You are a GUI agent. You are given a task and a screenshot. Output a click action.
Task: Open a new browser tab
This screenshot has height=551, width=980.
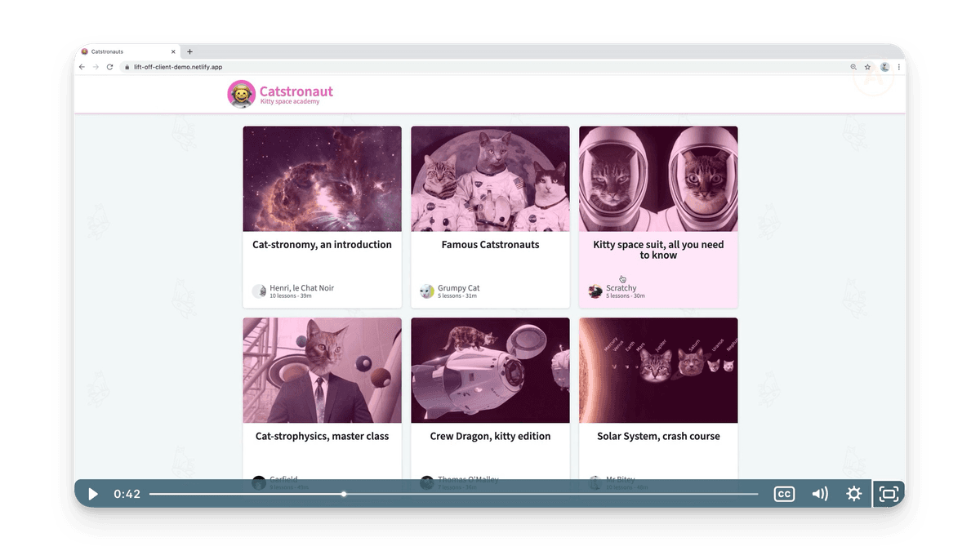click(x=189, y=51)
